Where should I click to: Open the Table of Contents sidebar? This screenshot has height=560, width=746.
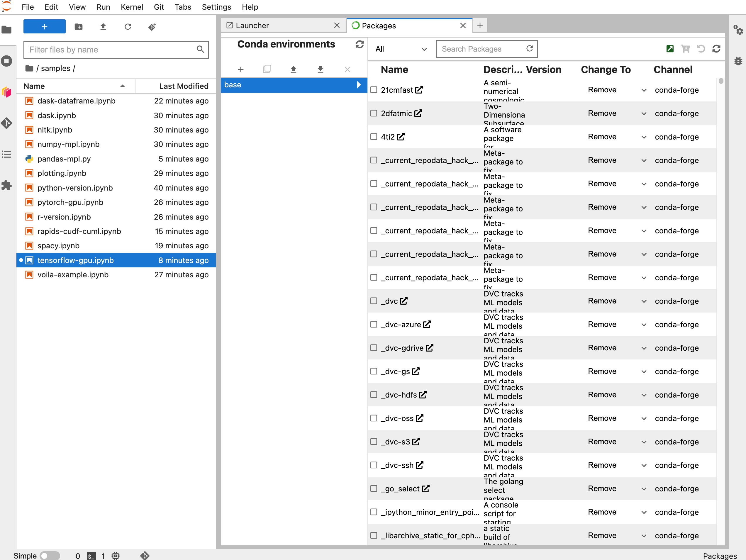[x=7, y=154]
